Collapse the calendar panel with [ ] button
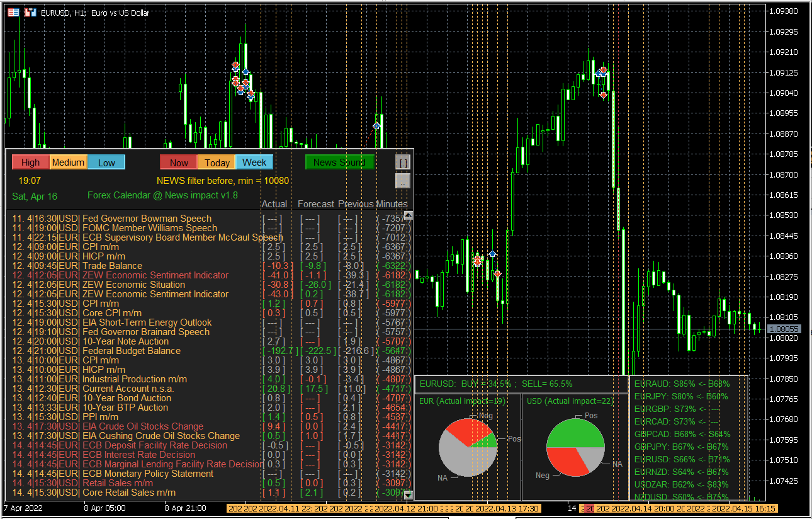Screen dimensions: 812x519 pos(403,163)
